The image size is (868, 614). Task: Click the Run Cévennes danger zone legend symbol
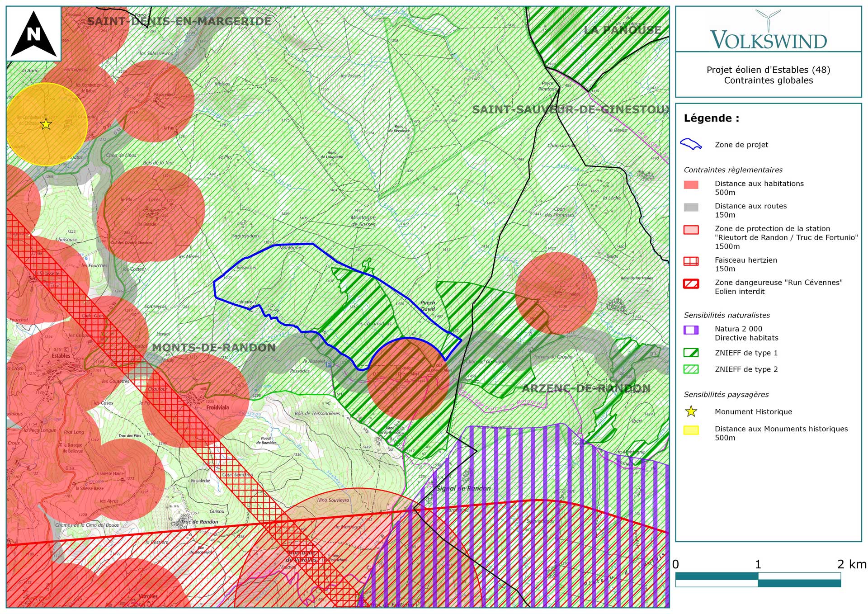click(x=691, y=283)
